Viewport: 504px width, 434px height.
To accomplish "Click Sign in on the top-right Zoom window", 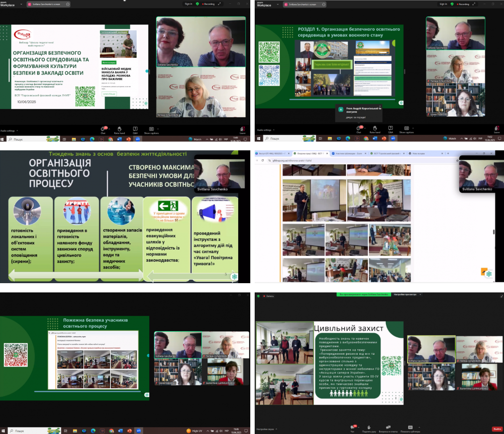I will (x=443, y=4).
